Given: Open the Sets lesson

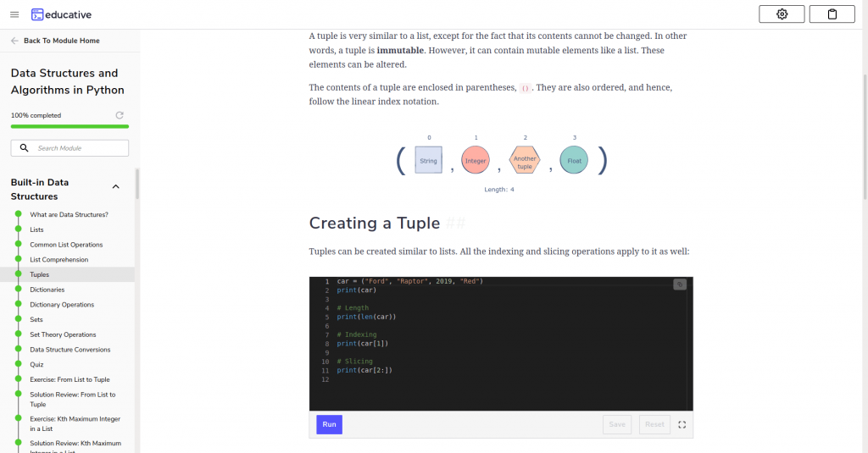Looking at the screenshot, I should (x=36, y=319).
